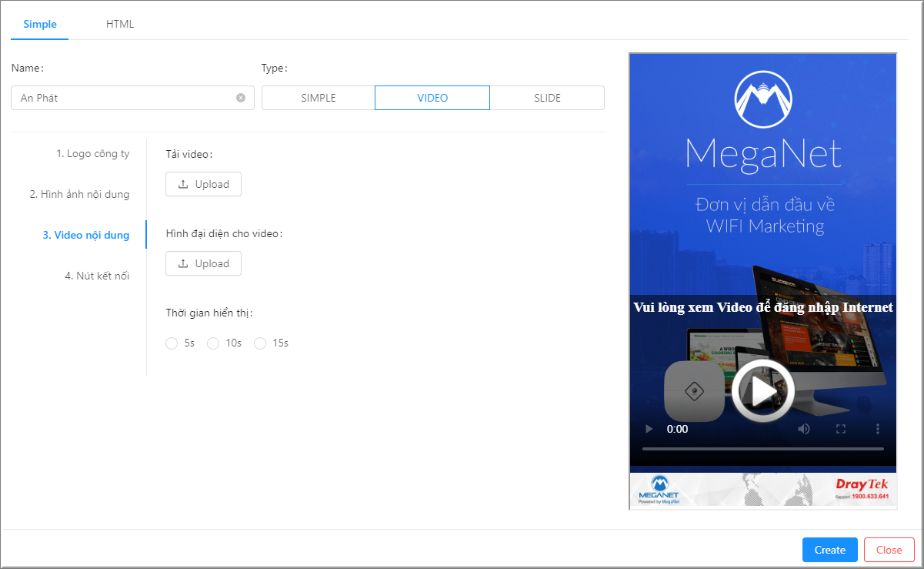Viewport: 924px width, 569px height.
Task: Mute the video with the speaker icon
Action: pos(803,429)
